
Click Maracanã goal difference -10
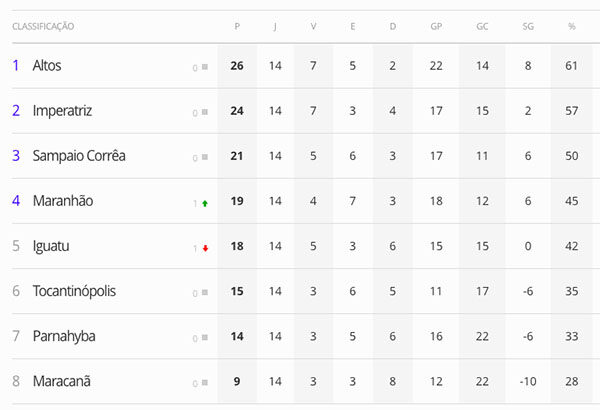click(528, 382)
